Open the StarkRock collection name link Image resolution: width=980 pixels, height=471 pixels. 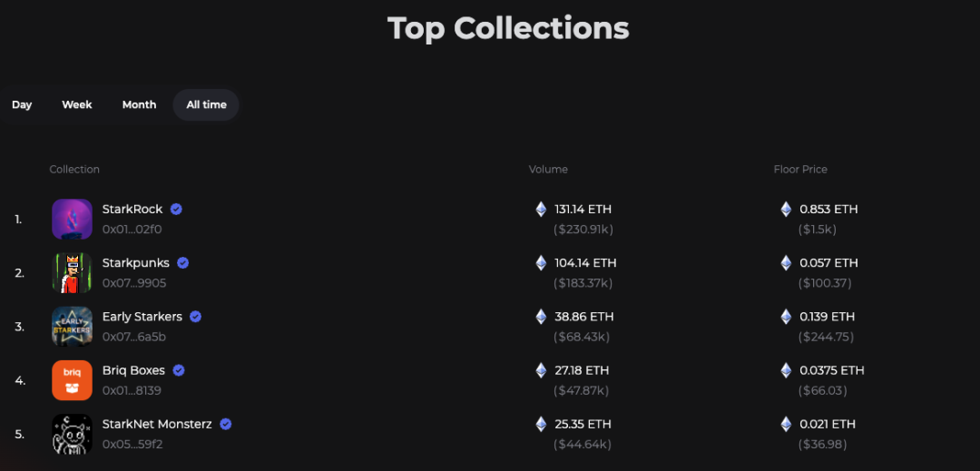[x=132, y=210]
